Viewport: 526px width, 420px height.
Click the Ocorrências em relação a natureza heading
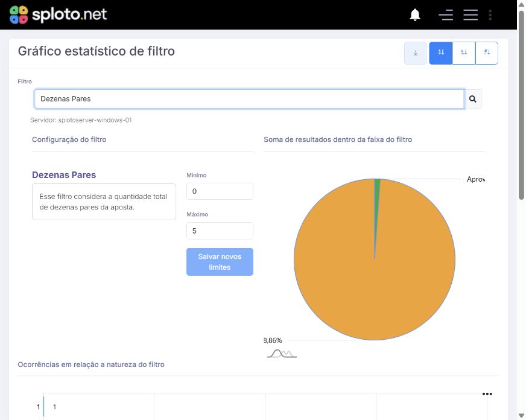point(91,364)
